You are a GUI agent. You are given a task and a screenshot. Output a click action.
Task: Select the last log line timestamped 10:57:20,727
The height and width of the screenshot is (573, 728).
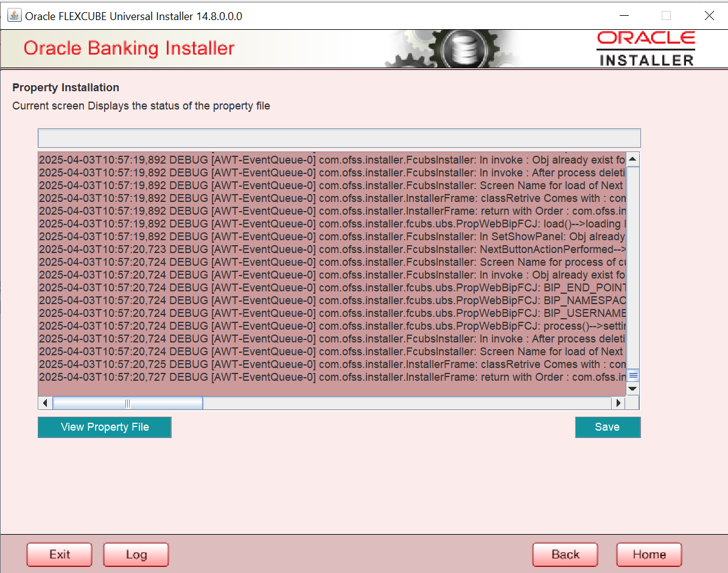point(332,377)
